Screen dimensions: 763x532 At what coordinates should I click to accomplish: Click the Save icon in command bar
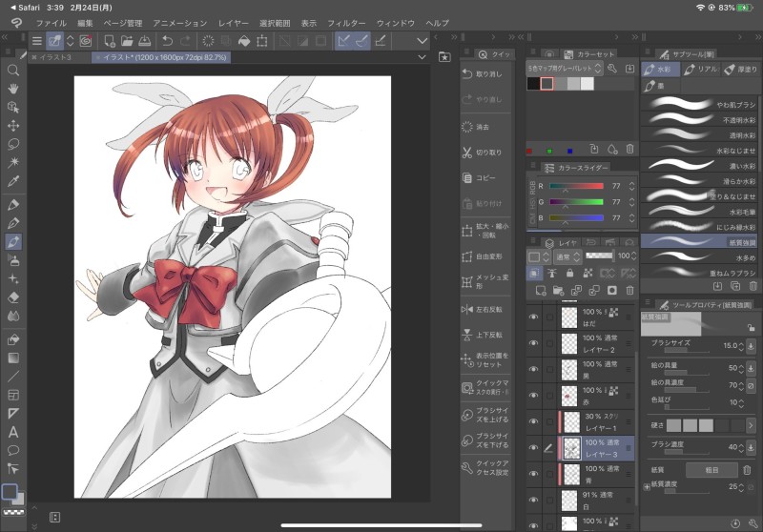click(x=144, y=41)
